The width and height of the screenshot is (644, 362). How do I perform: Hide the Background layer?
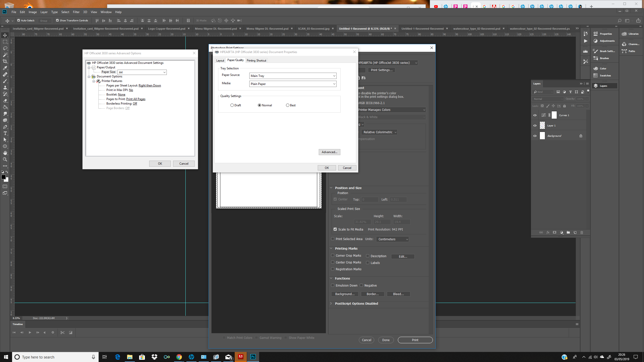pos(535,136)
